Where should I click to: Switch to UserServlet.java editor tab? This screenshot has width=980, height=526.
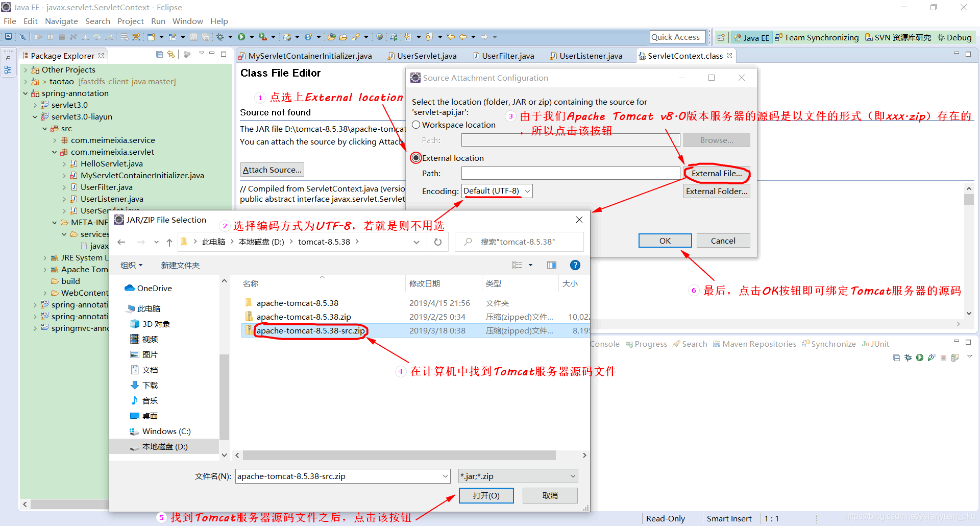tap(422, 56)
